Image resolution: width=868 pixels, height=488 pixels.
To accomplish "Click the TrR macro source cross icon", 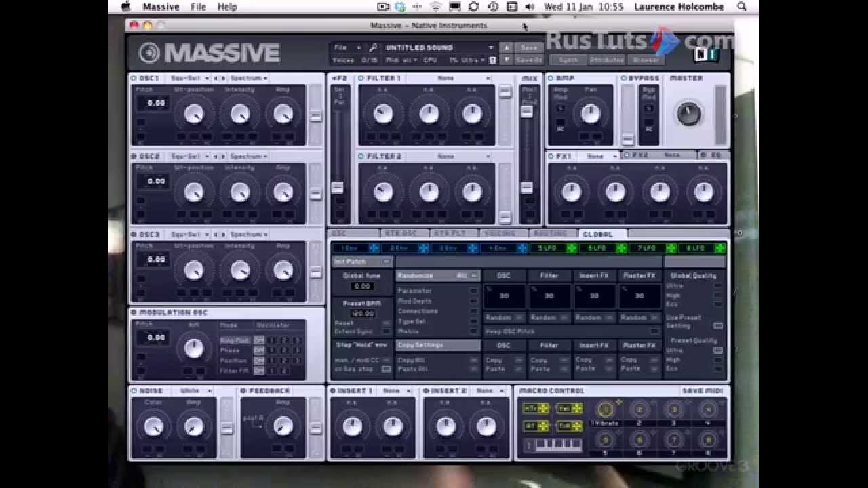I will [x=577, y=426].
